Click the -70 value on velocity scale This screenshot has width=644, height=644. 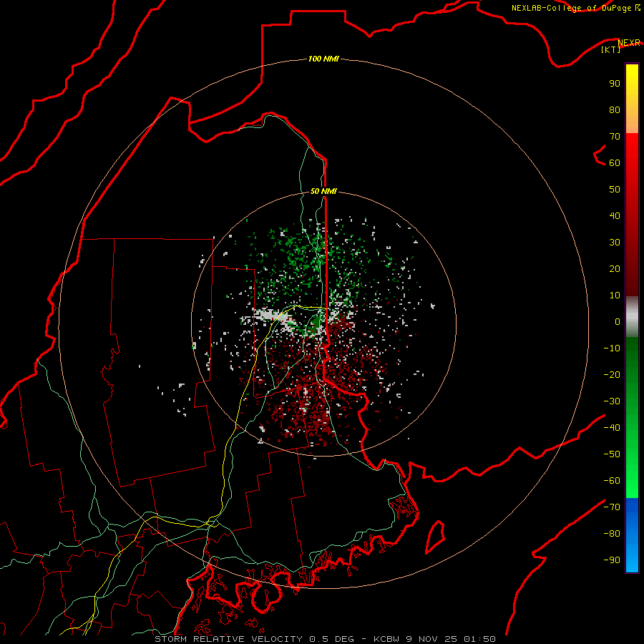pyautogui.click(x=612, y=507)
